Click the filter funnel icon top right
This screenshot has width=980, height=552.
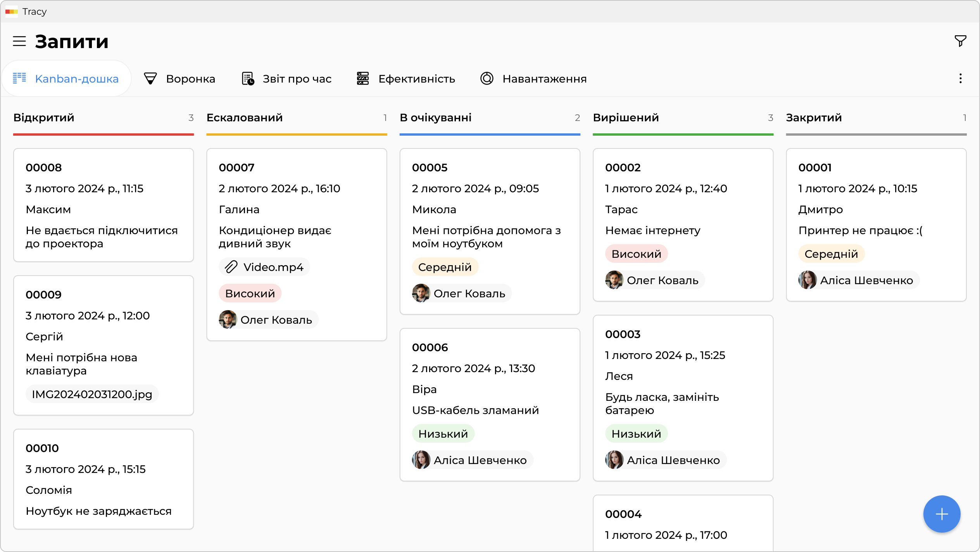(x=960, y=41)
